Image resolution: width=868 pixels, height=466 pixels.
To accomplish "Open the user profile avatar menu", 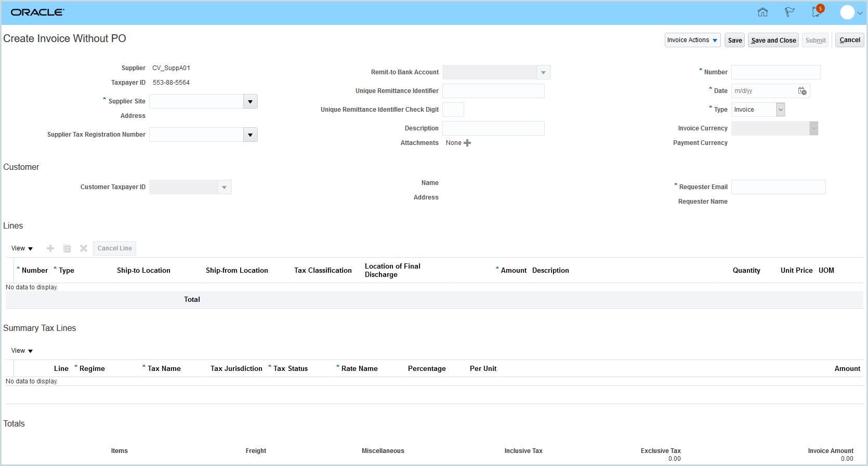I will pyautogui.click(x=851, y=12).
